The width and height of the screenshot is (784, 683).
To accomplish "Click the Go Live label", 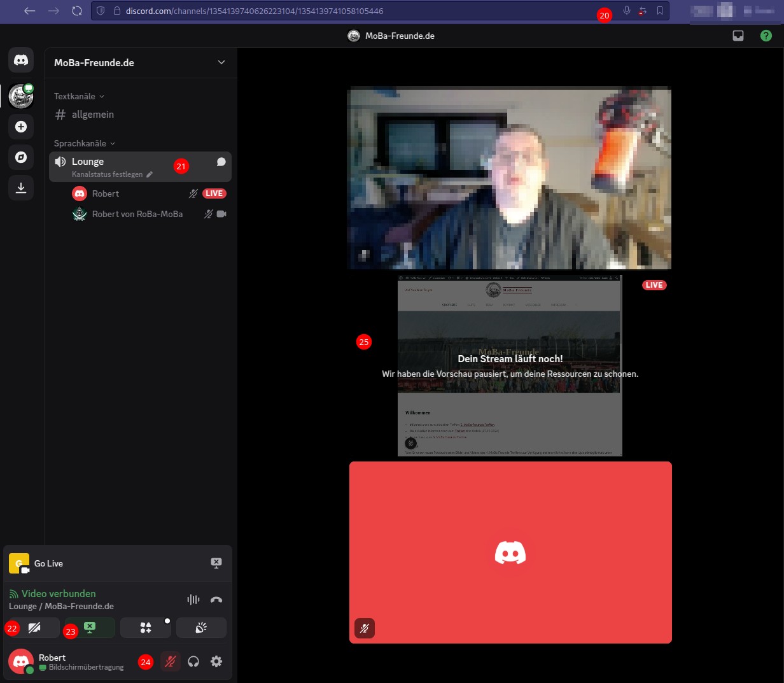I will [x=48, y=563].
